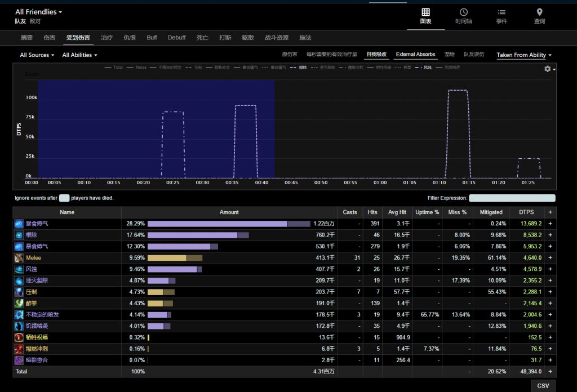Open the All Sources dropdown
The width and height of the screenshot is (577, 392).
[x=37, y=55]
